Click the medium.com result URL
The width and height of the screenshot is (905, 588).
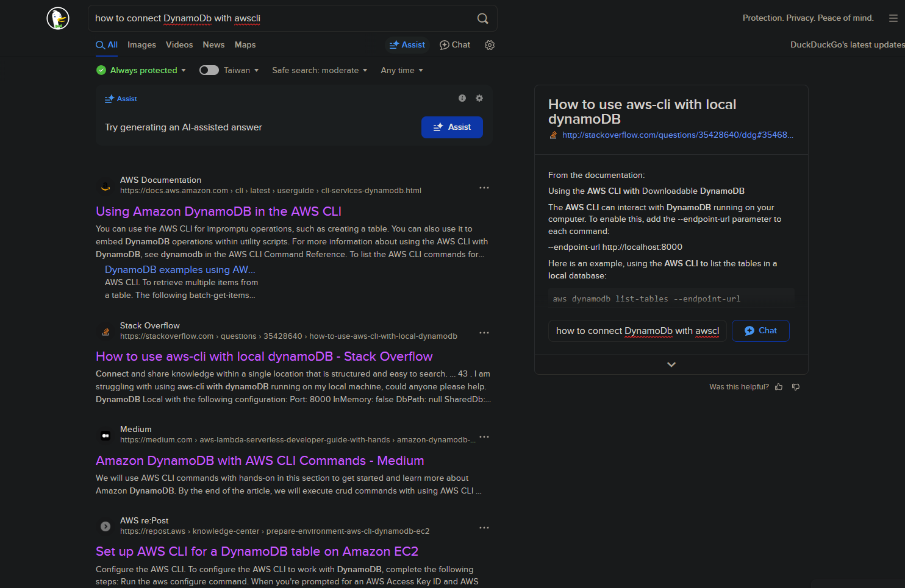pyautogui.click(x=298, y=440)
